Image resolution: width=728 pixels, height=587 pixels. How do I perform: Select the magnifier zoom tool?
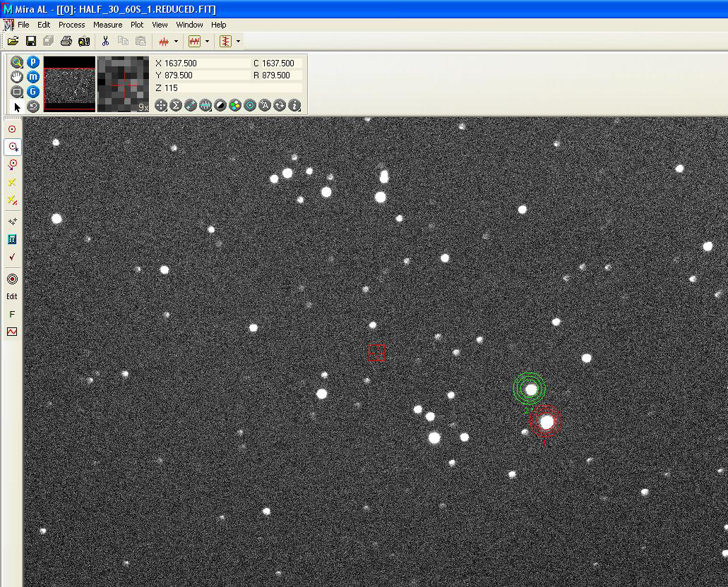point(17,62)
